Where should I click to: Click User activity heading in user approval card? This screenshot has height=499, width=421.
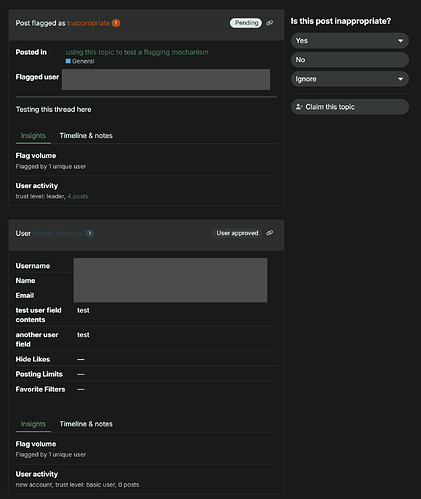tap(37, 474)
